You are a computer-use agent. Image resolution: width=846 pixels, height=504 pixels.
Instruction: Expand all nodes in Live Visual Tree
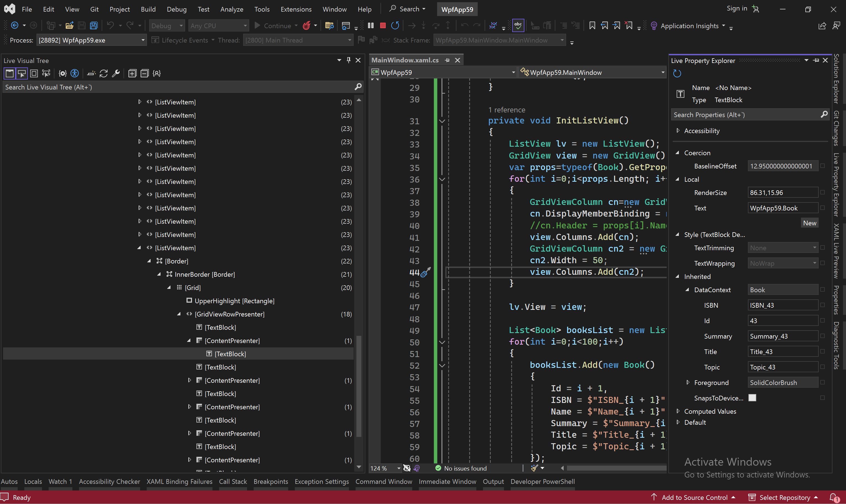coord(133,73)
